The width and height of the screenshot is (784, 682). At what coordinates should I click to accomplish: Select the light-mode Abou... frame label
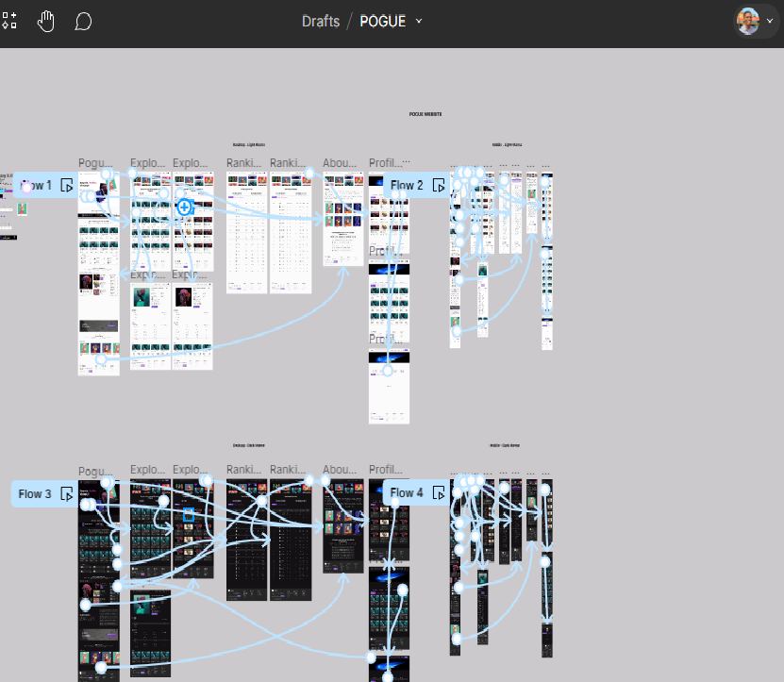click(x=340, y=163)
